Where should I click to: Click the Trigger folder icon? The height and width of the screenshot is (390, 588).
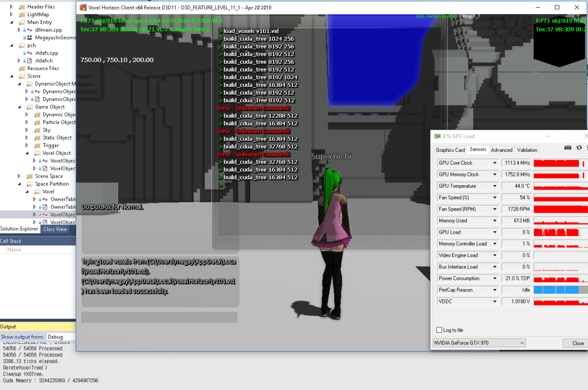(37, 146)
